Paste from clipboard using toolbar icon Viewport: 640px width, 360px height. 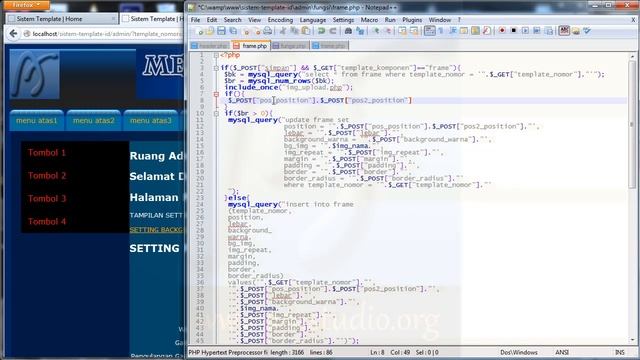(x=305, y=31)
